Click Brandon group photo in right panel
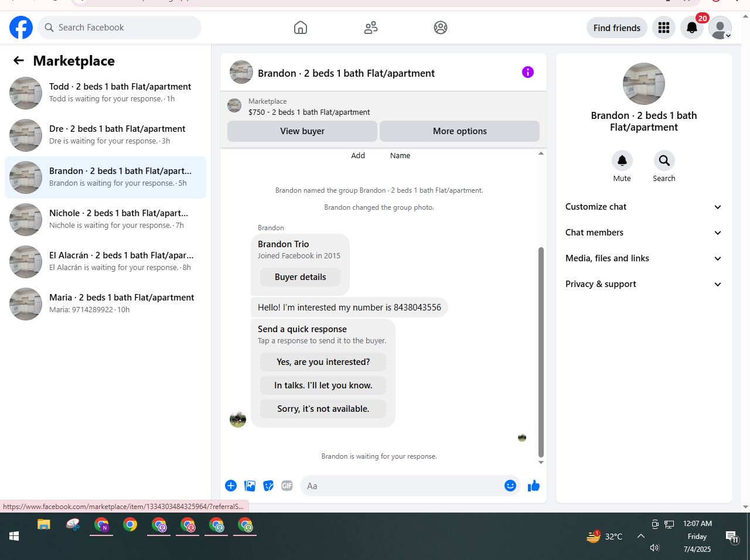750x560 pixels. click(644, 84)
